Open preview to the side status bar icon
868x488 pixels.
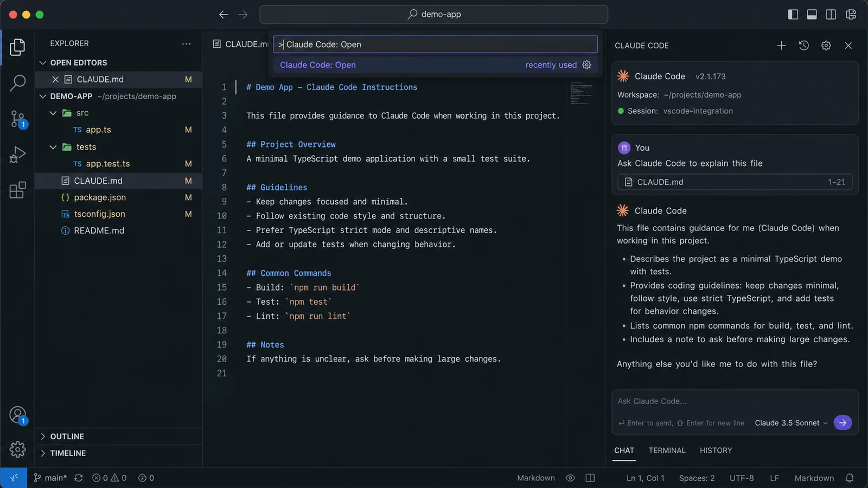(590, 478)
